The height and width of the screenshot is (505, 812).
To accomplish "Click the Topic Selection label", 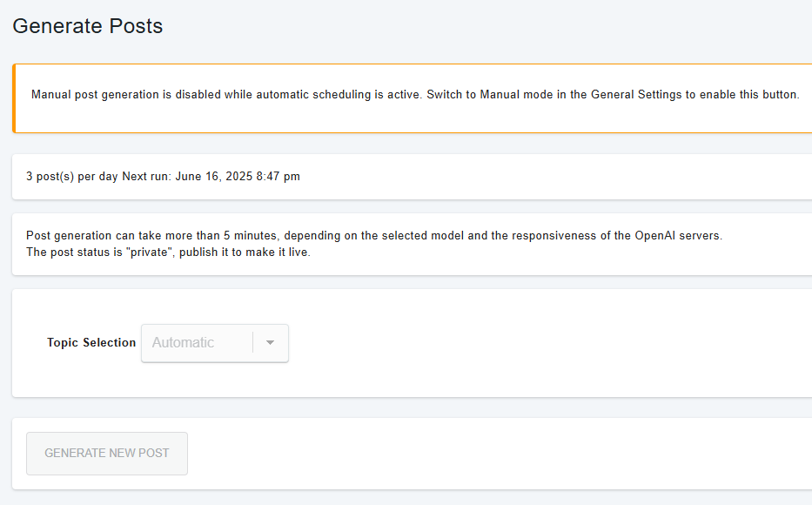I will [x=91, y=342].
